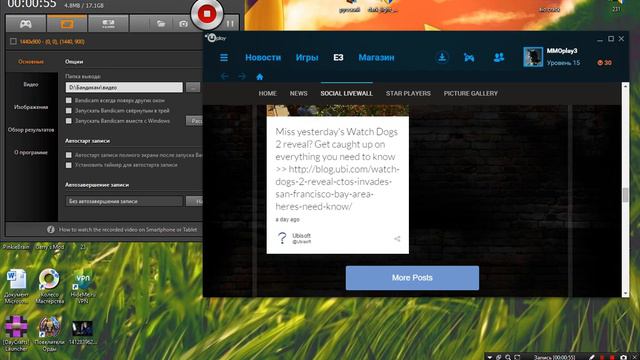The width and height of the screenshot is (640, 360).
Task: Click Uplay scrollbar up arrow
Action: click(625, 86)
